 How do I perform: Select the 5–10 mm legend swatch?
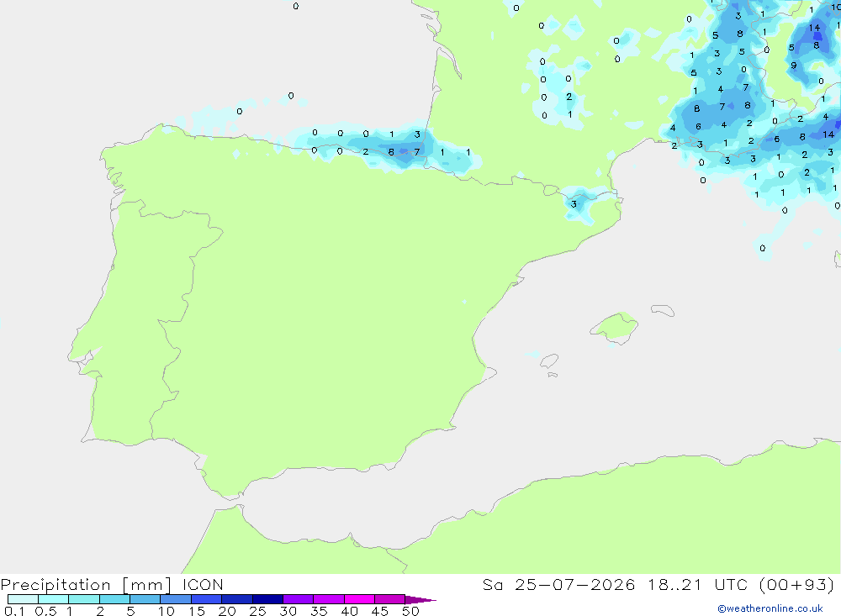pos(145,599)
